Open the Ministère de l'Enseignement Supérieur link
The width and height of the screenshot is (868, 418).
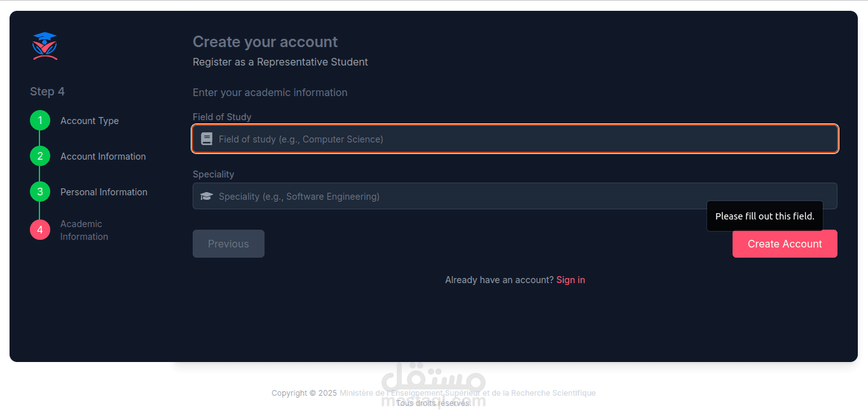467,393
